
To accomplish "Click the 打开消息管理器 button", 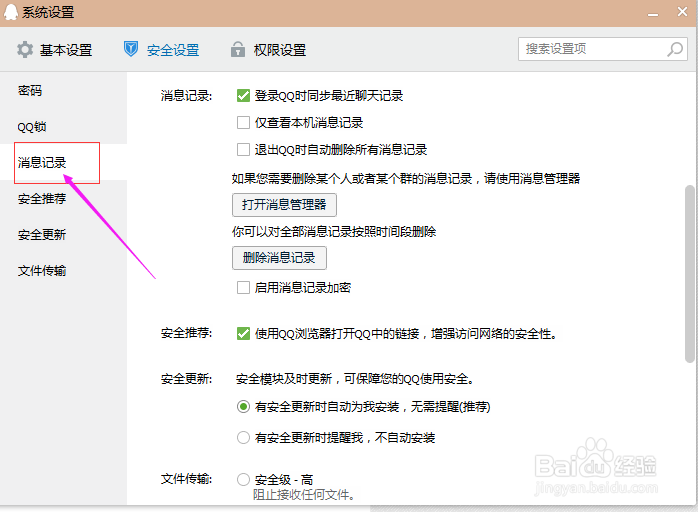I will pos(284,205).
